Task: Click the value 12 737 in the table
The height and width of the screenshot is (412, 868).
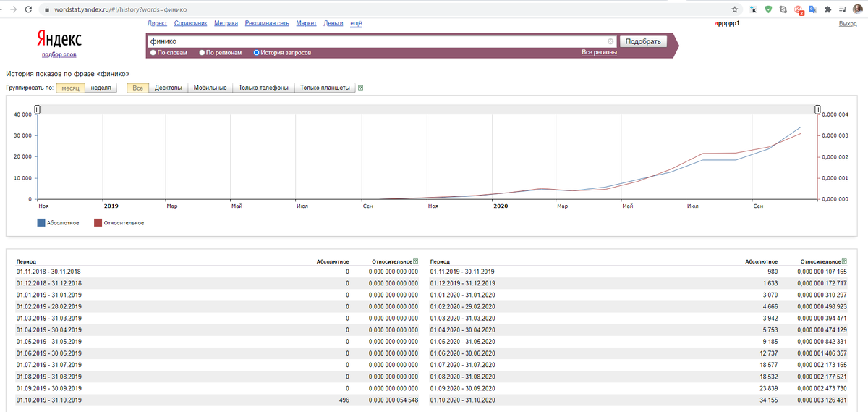Action: 765,353
